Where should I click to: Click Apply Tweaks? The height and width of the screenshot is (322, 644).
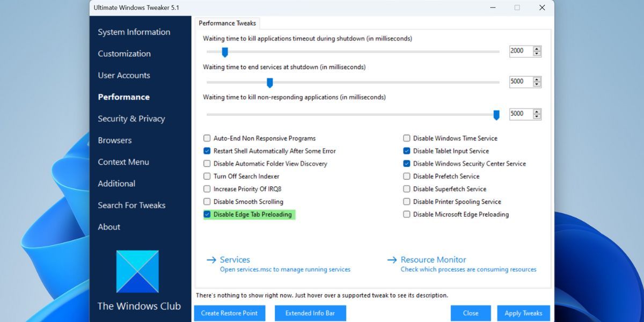pos(523,313)
